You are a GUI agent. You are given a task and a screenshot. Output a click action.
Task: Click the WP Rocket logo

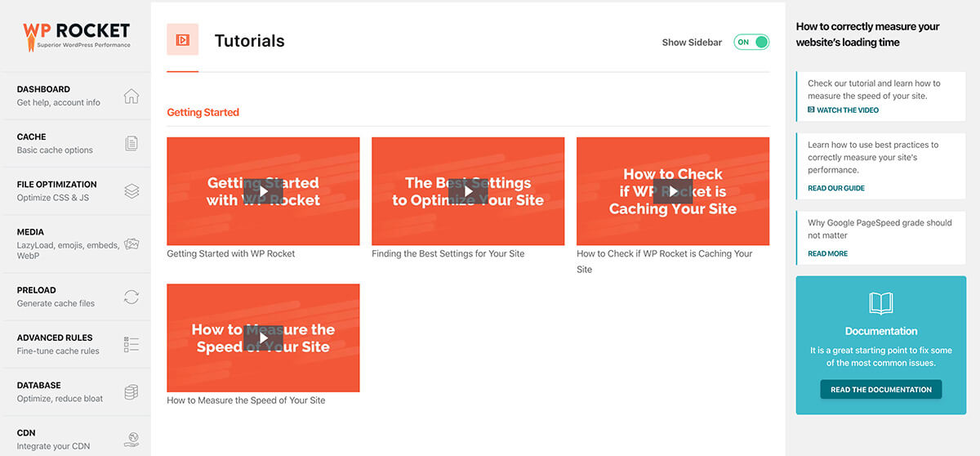pos(75,35)
